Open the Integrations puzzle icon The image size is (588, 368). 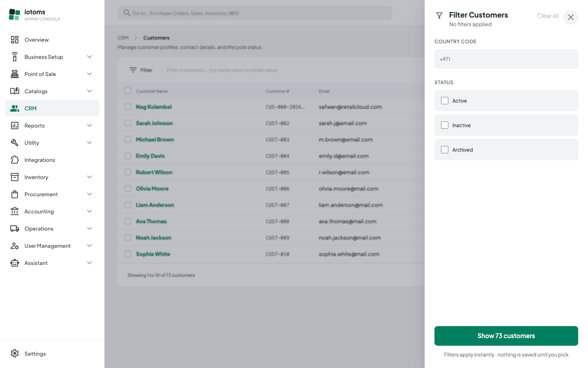pyautogui.click(x=15, y=160)
